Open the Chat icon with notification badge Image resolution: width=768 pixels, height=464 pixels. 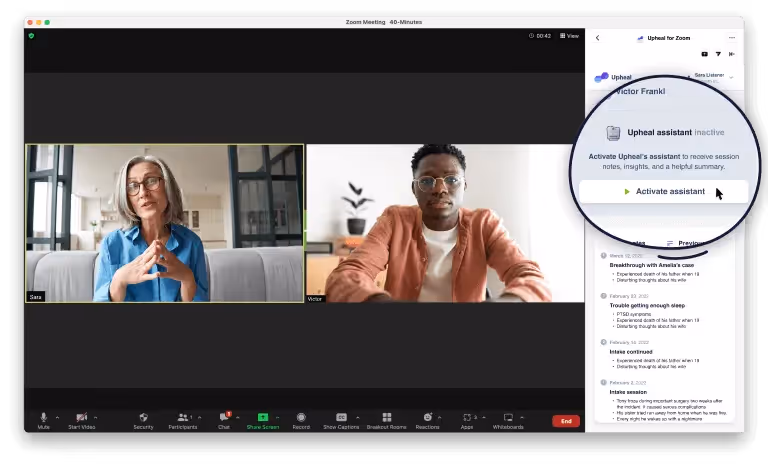224,417
